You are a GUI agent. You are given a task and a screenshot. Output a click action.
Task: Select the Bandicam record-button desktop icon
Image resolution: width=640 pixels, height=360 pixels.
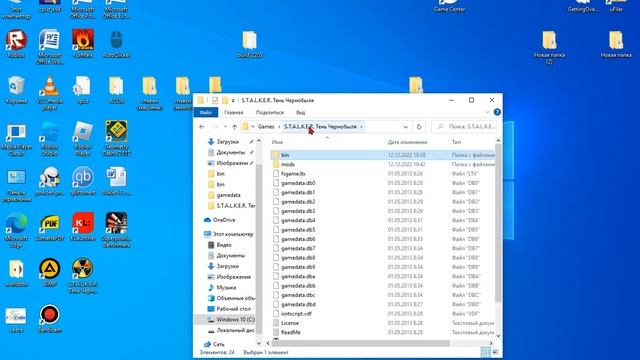click(49, 318)
